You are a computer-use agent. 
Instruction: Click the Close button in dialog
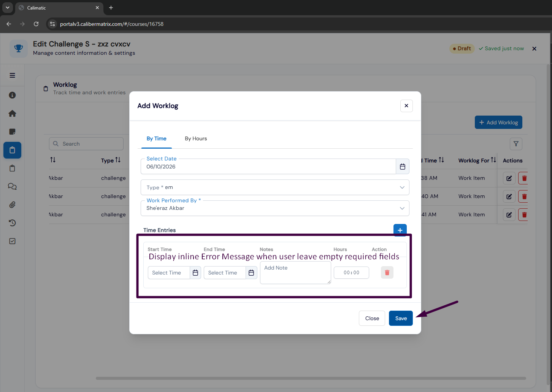pyautogui.click(x=372, y=318)
